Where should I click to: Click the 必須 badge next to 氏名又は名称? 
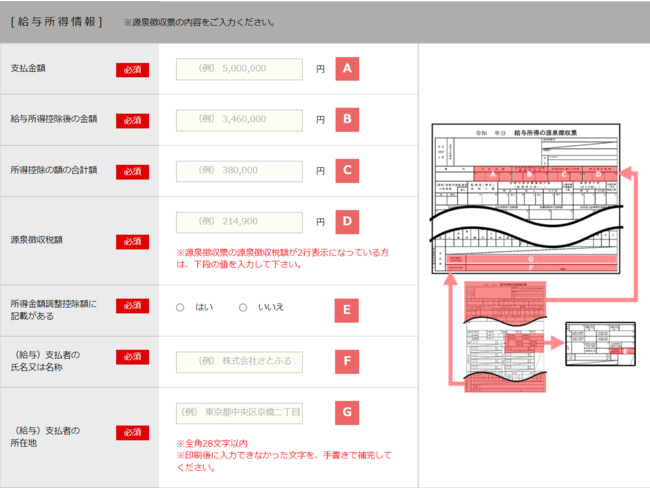coord(132,357)
